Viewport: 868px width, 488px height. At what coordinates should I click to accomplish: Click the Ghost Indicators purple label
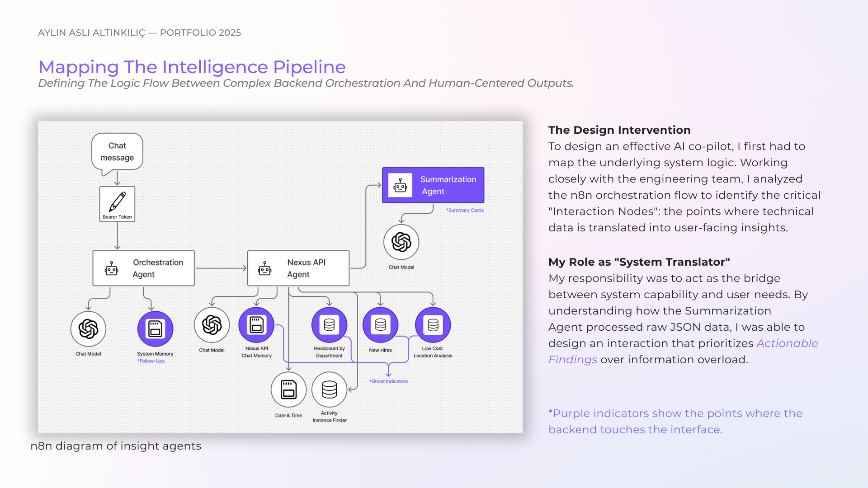tap(389, 381)
